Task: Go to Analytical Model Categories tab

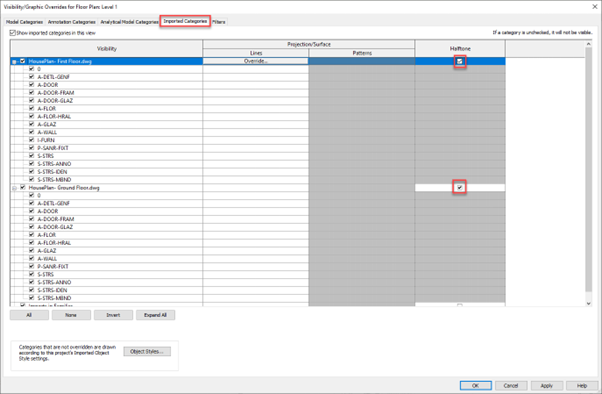Action: [129, 22]
